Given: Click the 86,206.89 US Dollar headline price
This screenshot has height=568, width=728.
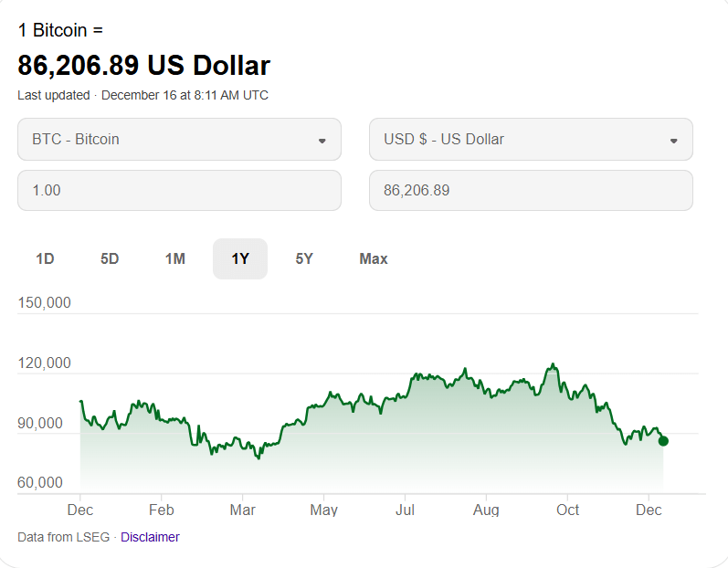Looking at the screenshot, I should [143, 66].
